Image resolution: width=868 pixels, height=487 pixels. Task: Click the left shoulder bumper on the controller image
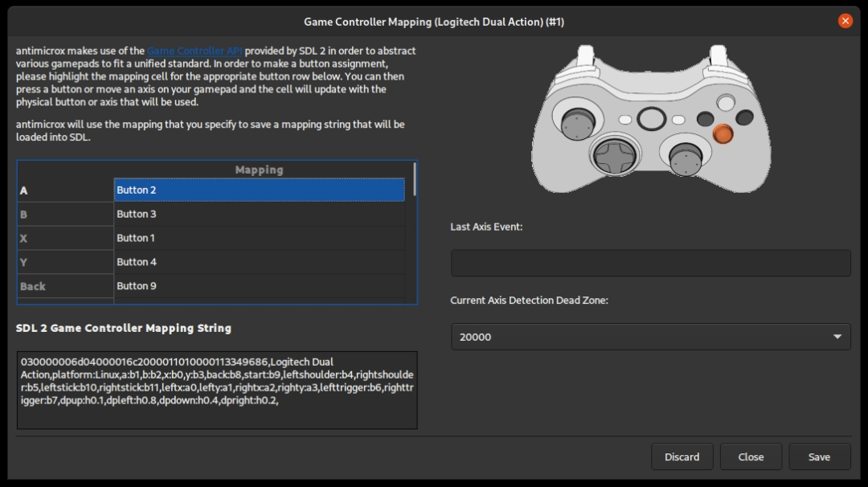pyautogui.click(x=575, y=74)
